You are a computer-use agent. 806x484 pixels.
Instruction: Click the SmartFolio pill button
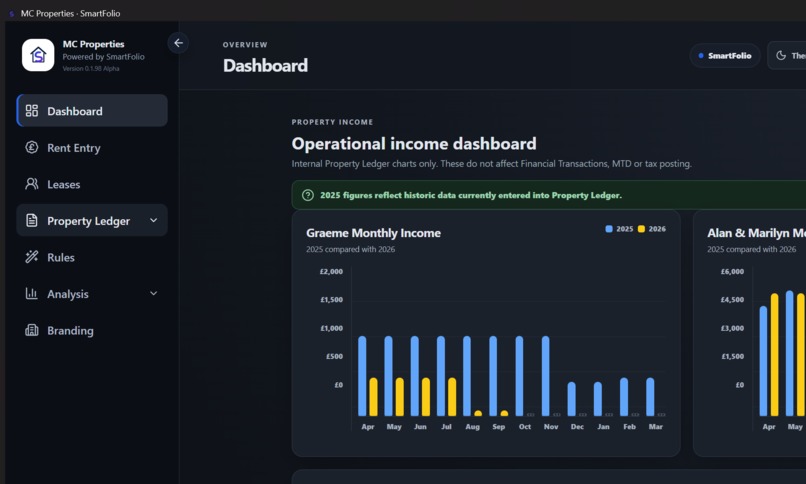(x=725, y=55)
